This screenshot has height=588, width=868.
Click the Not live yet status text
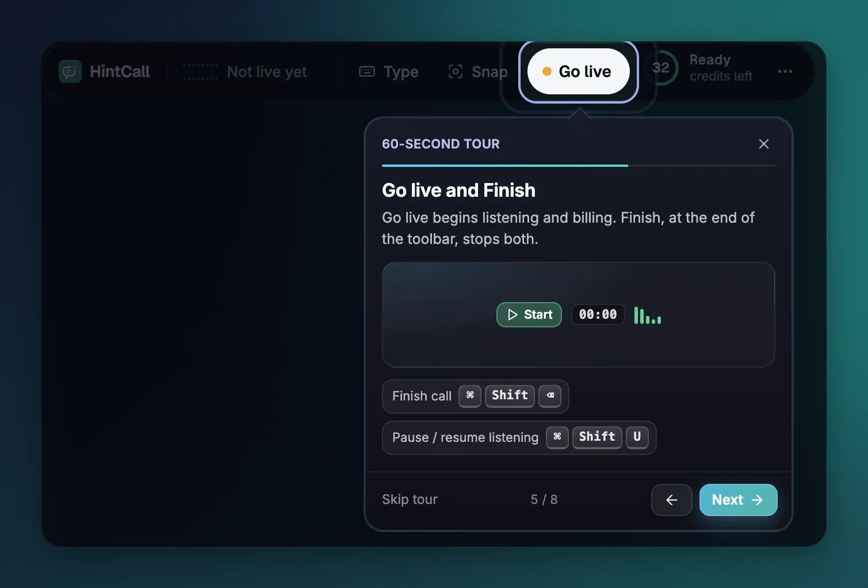(x=267, y=72)
